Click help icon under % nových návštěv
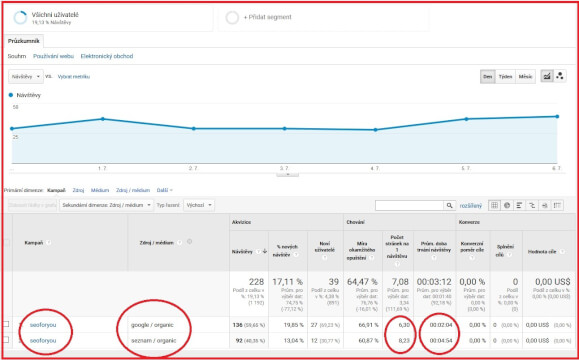Screen dimensions: 579x360 tap(296, 255)
